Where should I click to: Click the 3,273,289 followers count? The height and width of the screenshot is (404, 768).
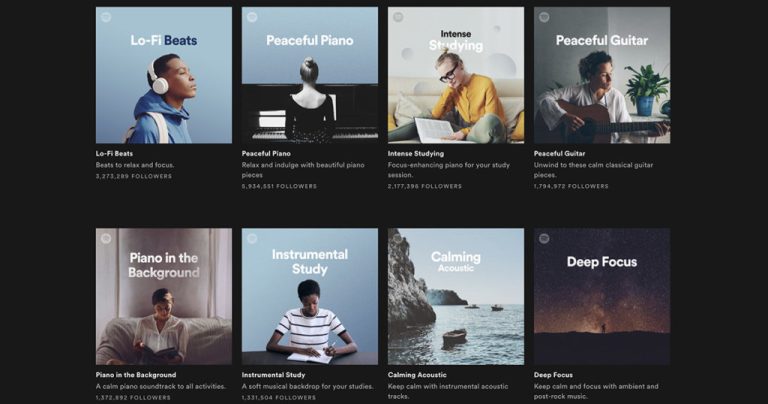coord(134,176)
